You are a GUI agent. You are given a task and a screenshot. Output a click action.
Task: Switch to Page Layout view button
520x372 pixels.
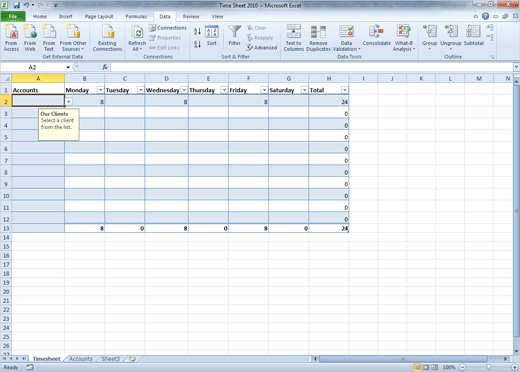pos(426,367)
